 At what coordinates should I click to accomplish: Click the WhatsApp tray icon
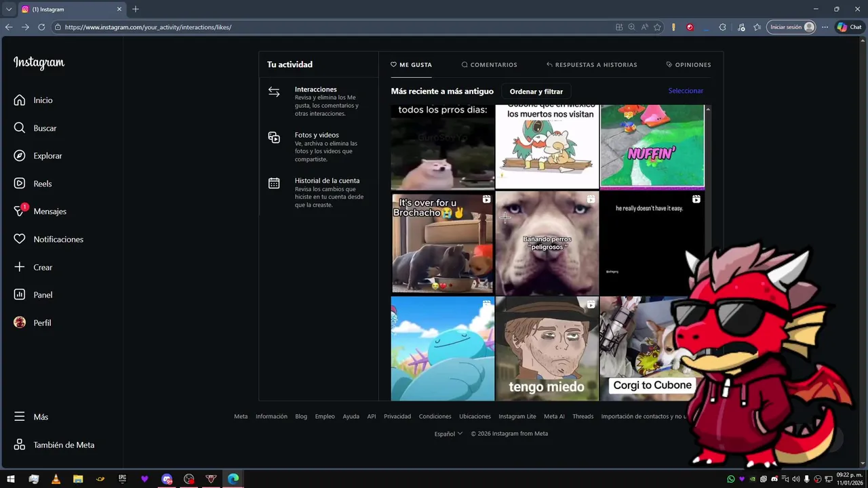(x=730, y=479)
